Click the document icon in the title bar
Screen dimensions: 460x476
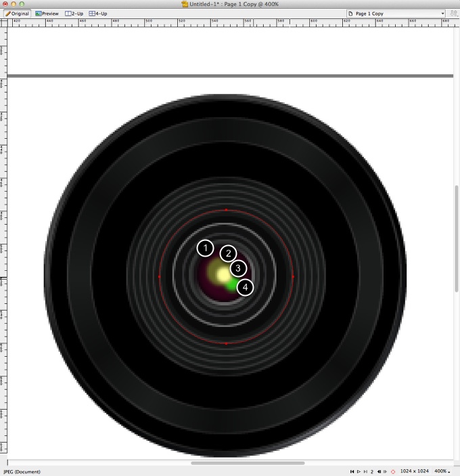click(185, 4)
